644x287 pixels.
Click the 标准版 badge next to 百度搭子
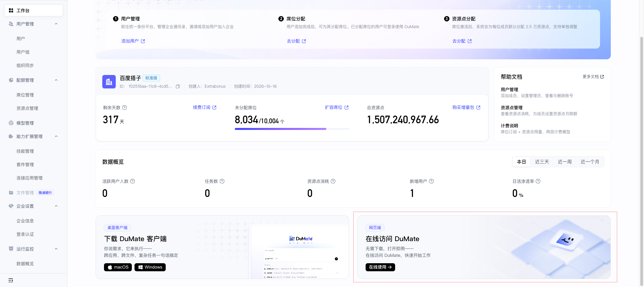coord(151,78)
